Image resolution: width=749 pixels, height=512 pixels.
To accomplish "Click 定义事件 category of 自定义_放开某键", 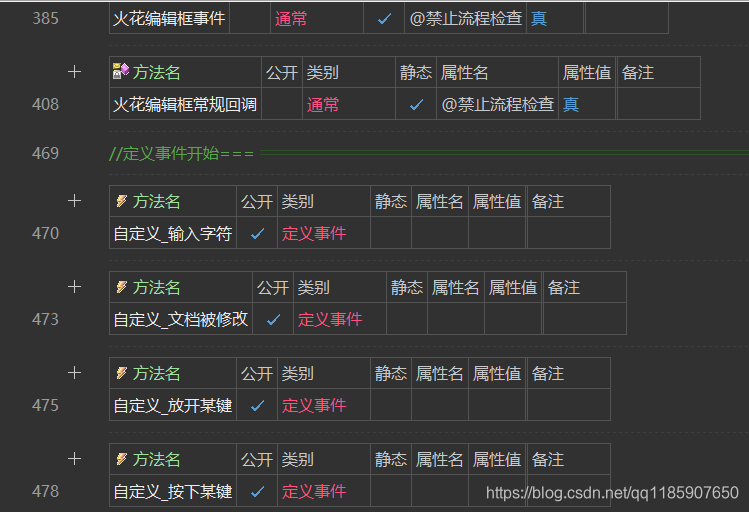I will coord(314,405).
